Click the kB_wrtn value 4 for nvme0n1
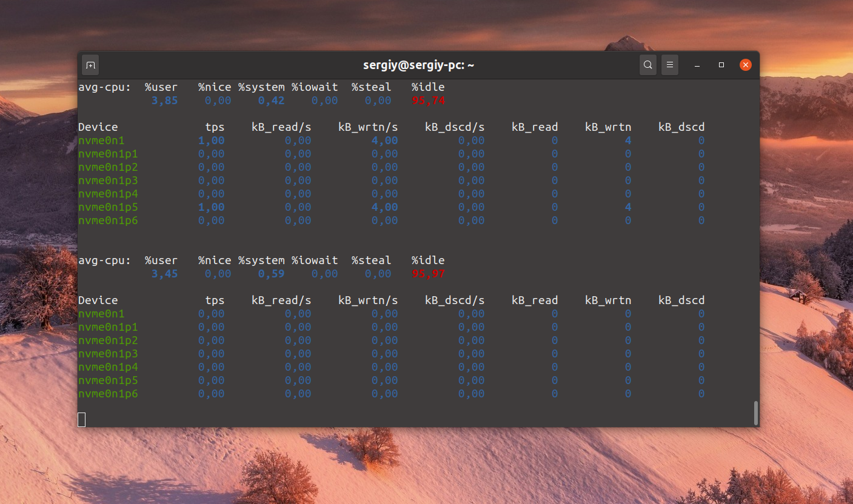Image resolution: width=853 pixels, height=504 pixels. point(628,141)
